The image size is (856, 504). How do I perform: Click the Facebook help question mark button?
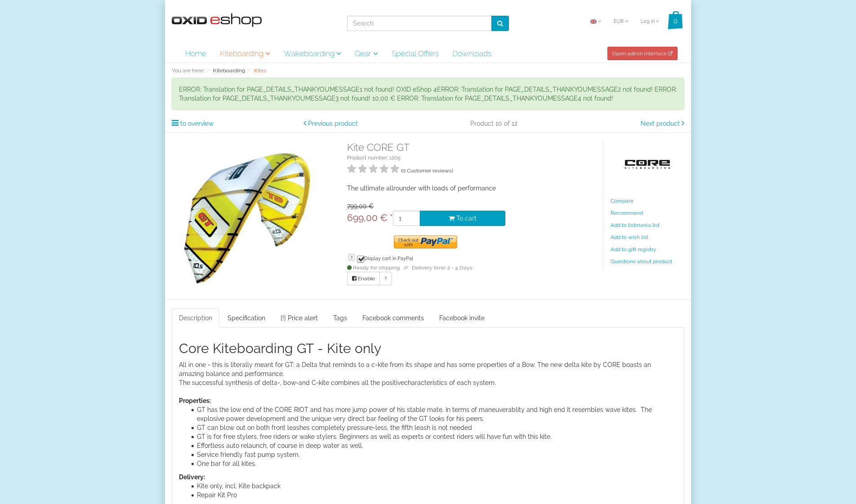[x=386, y=279]
